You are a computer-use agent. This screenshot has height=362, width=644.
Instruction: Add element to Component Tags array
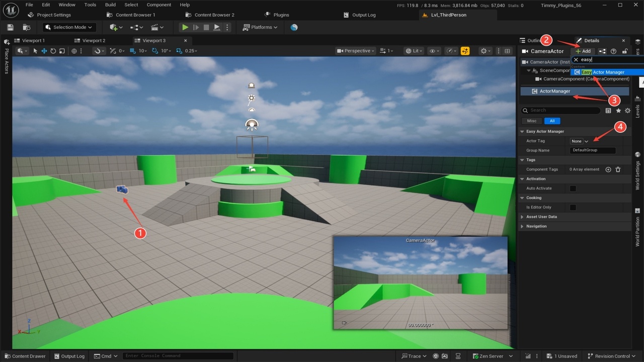pos(608,169)
